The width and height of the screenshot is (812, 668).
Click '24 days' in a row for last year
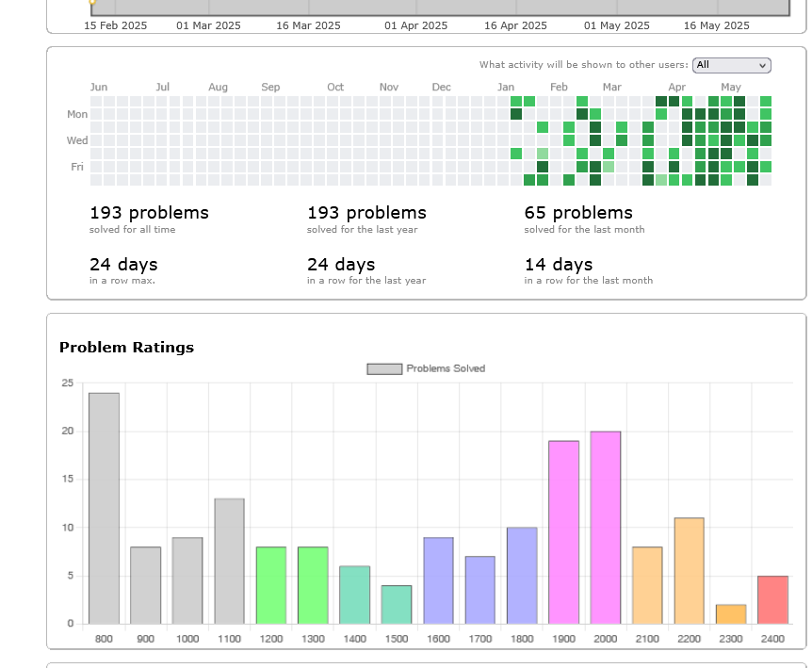click(x=341, y=265)
